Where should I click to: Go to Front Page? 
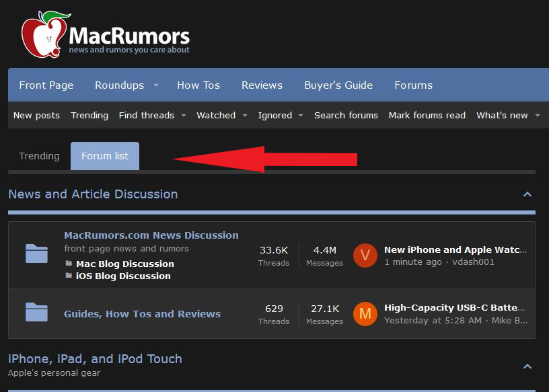pos(46,85)
